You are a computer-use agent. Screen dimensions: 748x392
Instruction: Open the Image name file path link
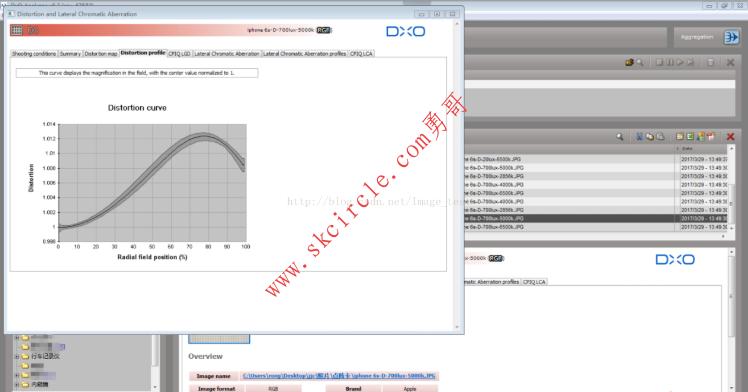coord(339,376)
